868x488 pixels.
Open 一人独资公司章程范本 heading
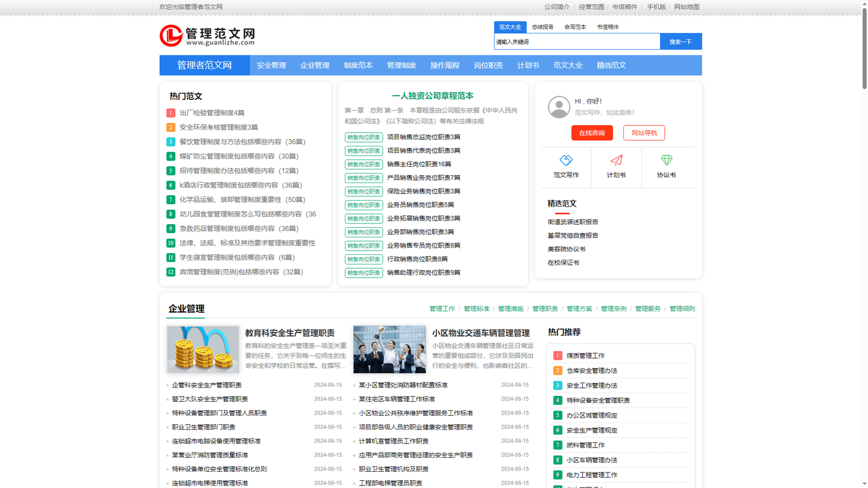click(x=433, y=96)
